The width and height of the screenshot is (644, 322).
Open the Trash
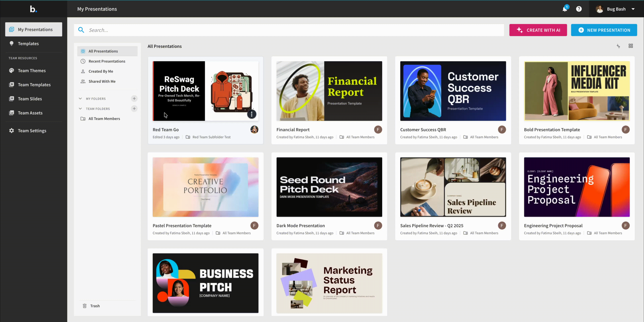pos(92,306)
